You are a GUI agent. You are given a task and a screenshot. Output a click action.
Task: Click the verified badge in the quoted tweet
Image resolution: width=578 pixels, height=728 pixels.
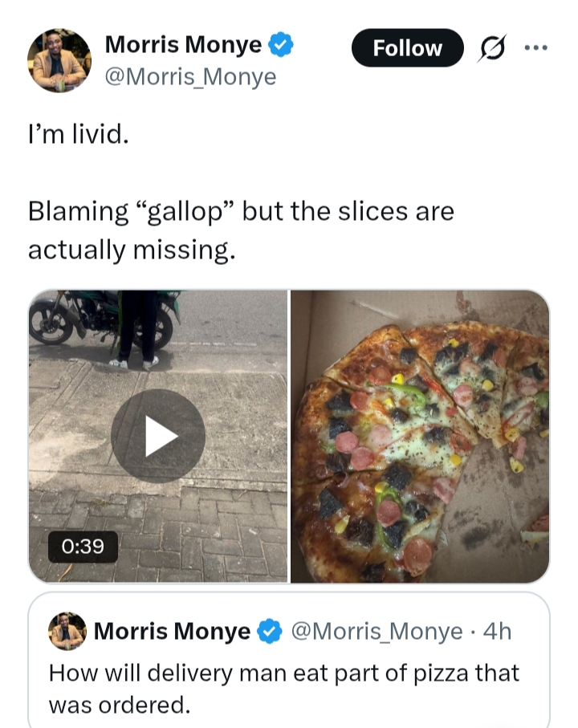[269, 632]
